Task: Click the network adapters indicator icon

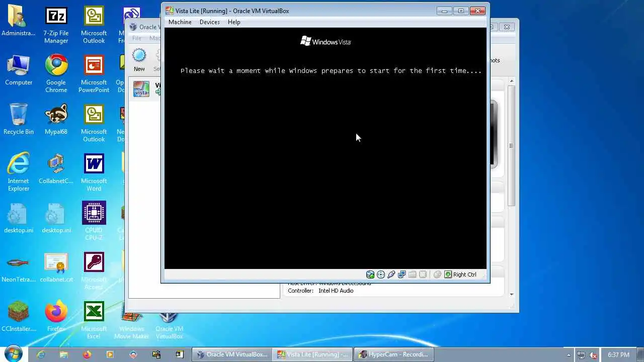Action: click(402, 275)
